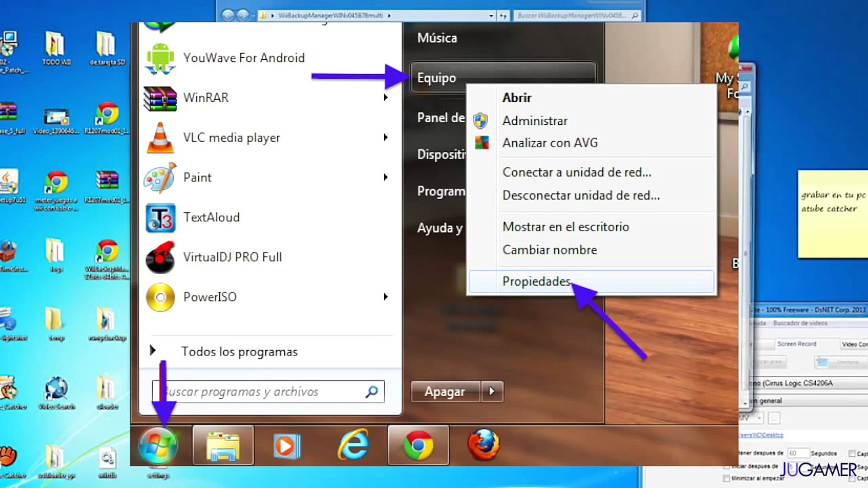868x488 pixels.
Task: Expand WinRAR submenu arrow
Action: pyautogui.click(x=386, y=98)
